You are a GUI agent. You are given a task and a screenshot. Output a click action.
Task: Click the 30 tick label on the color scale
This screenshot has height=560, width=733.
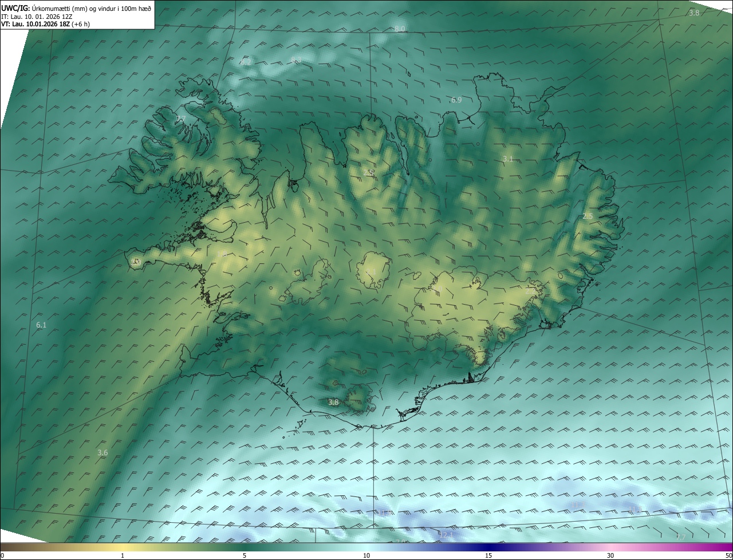tap(610, 555)
